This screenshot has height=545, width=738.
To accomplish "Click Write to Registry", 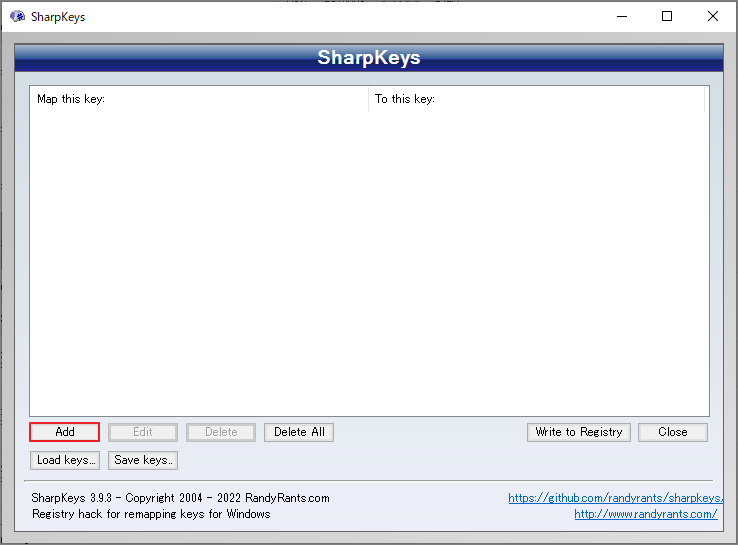I will pyautogui.click(x=578, y=432).
